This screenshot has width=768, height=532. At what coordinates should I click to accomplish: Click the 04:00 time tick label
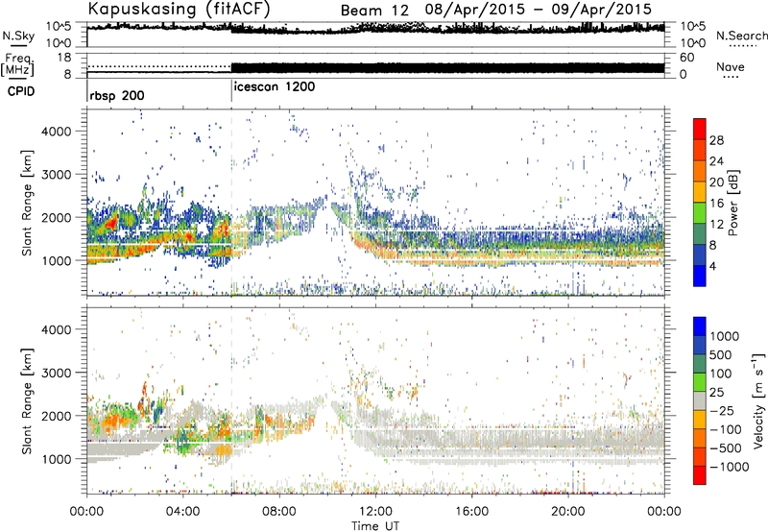click(x=182, y=512)
